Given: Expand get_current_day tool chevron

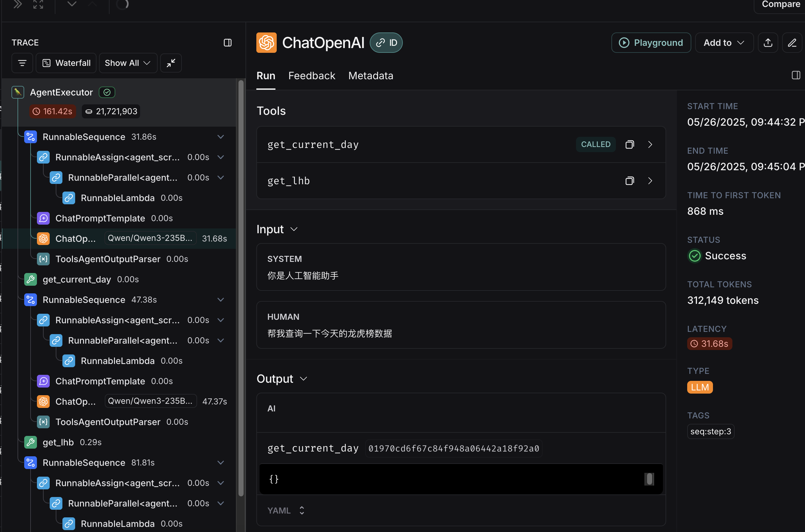Looking at the screenshot, I should click(x=650, y=144).
